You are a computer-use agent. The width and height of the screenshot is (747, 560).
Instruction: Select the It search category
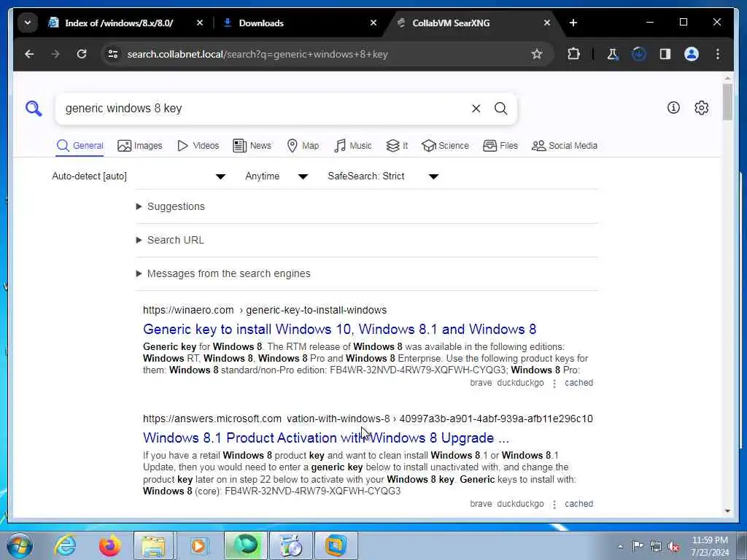[397, 146]
